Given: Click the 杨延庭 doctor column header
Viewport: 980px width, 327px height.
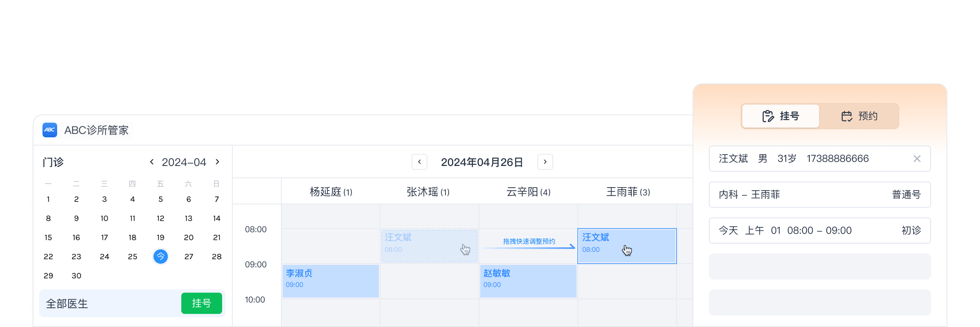Looking at the screenshot, I should click(331, 192).
